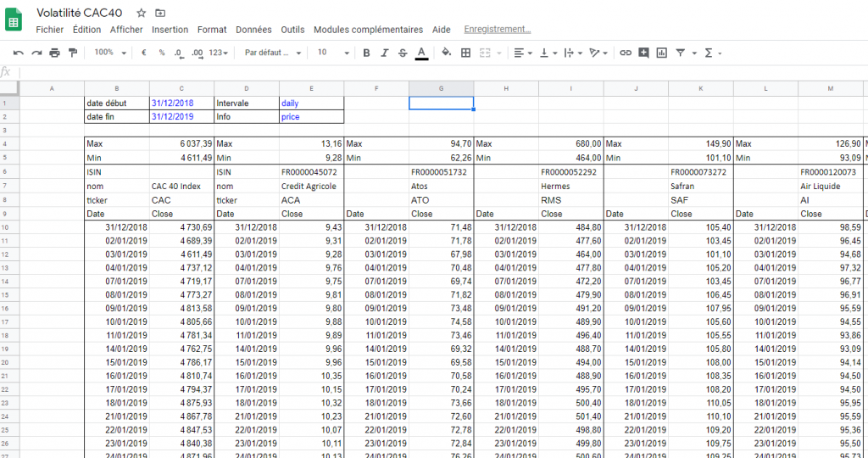
Task: Insert a comment
Action: click(x=643, y=53)
